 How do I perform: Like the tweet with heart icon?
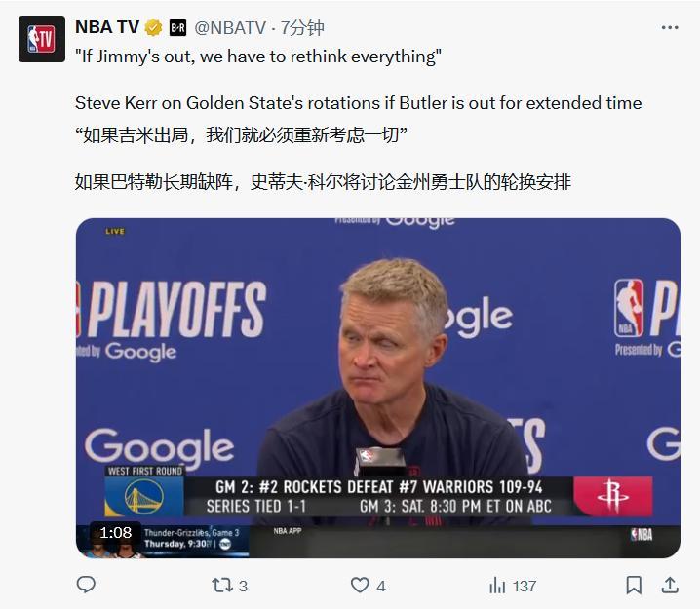point(360,585)
